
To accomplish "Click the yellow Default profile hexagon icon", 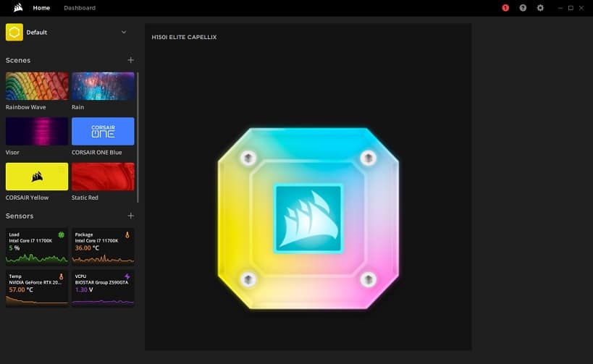I will [14, 33].
